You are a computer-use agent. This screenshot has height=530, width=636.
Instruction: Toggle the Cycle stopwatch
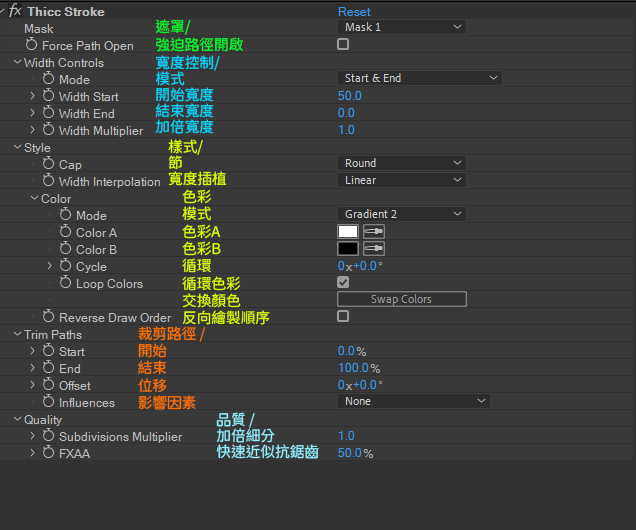(65, 266)
